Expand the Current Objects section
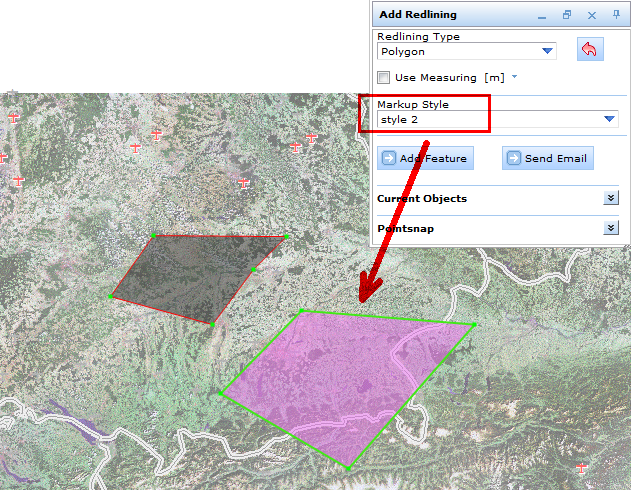 click(611, 198)
